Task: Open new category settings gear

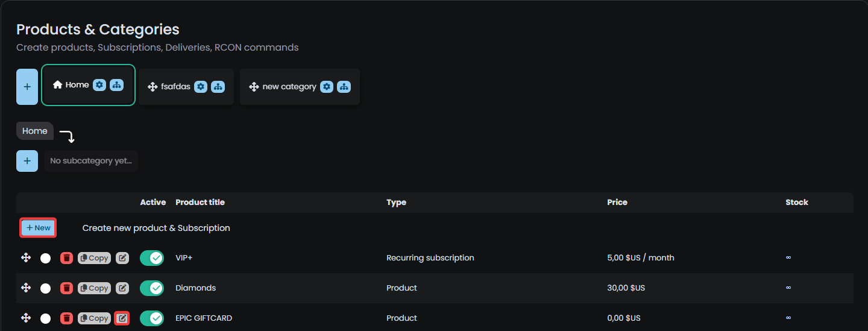Action: click(x=327, y=87)
